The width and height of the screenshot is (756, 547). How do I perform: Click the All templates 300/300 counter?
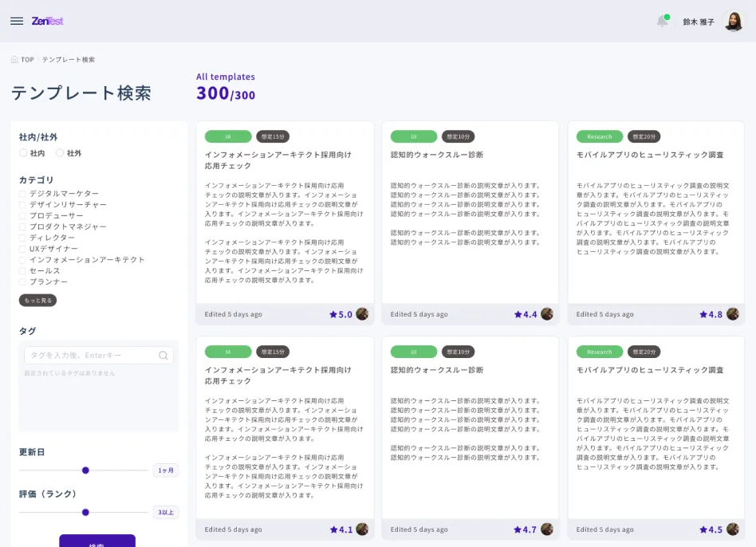[x=226, y=87]
